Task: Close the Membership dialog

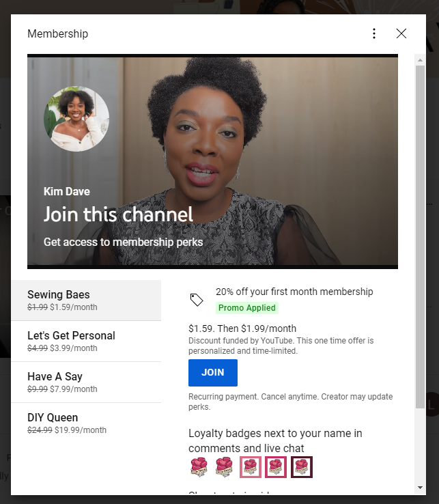Action: (401, 33)
